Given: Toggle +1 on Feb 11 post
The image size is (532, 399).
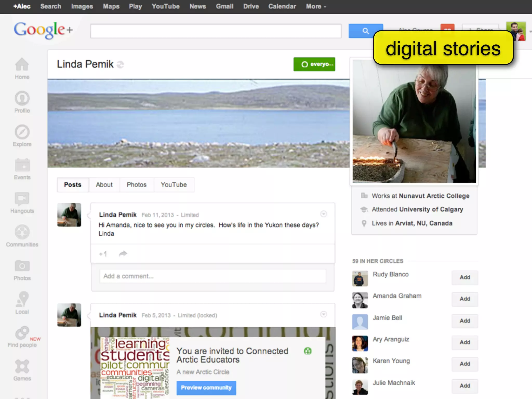Looking at the screenshot, I should point(103,254).
